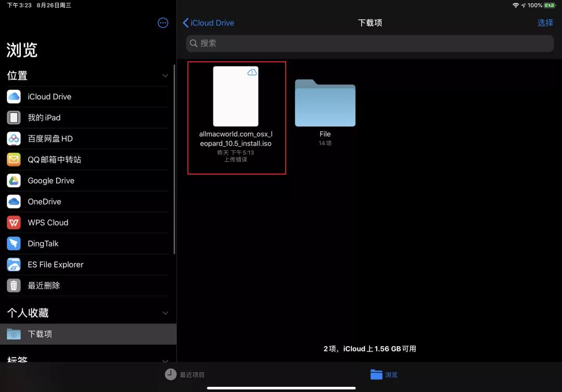Open Google Drive in the sidebar
The width and height of the screenshot is (562, 392).
click(50, 180)
